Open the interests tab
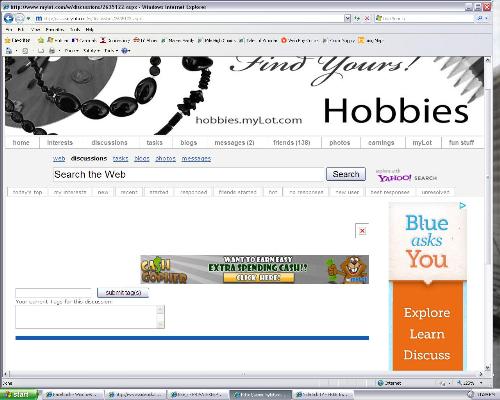Image resolution: width=500 pixels, height=400 pixels. 60,143
